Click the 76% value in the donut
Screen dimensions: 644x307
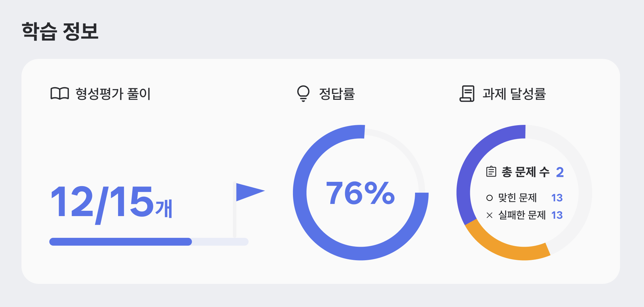360,193
